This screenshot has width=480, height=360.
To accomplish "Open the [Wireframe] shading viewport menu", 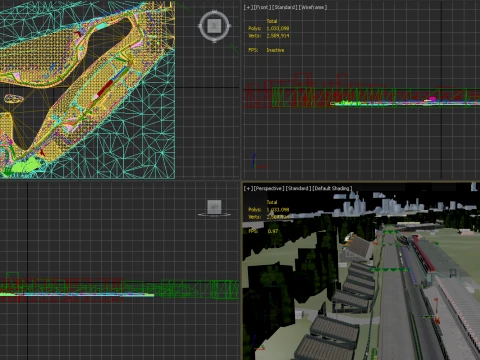I will pyautogui.click(x=313, y=7).
